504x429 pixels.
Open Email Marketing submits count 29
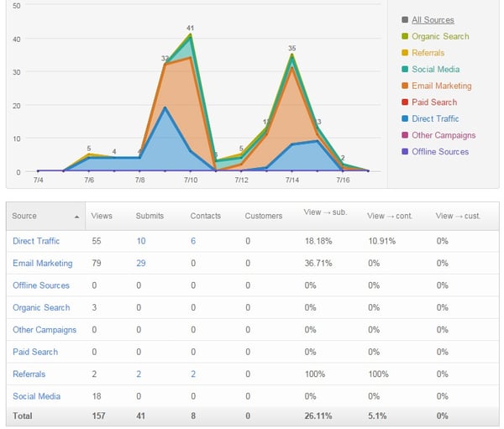pos(141,263)
